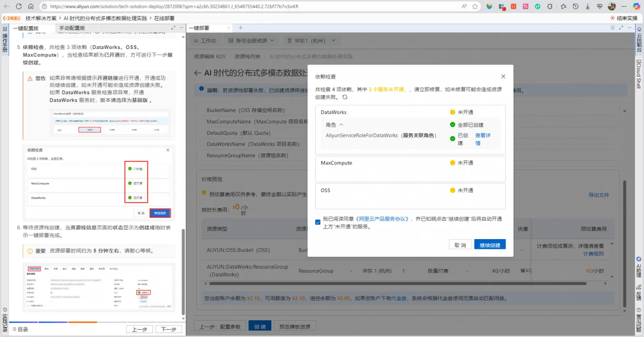Click the browser address bar URL
Viewport: 644px width, 337px height.
pyautogui.click(x=174, y=6)
